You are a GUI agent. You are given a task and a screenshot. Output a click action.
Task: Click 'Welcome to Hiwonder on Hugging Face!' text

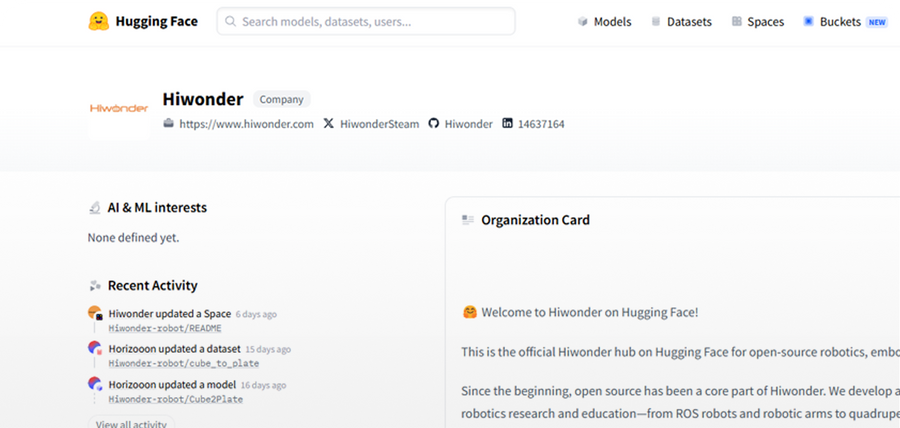(590, 313)
